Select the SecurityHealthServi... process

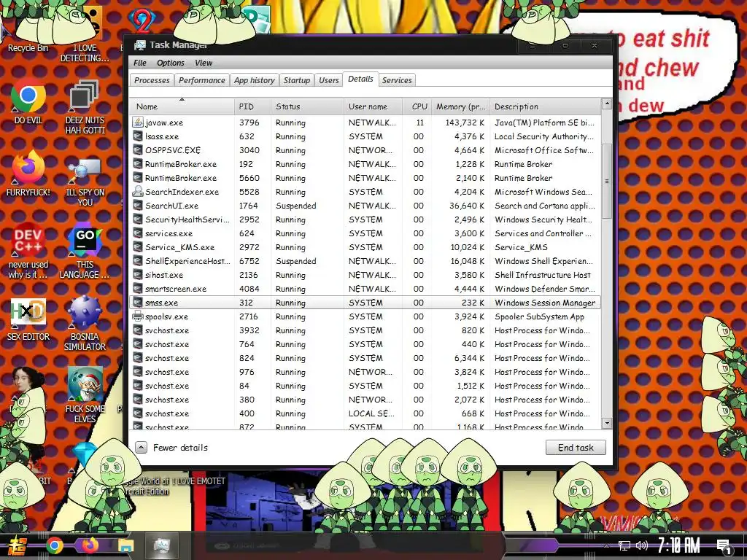click(365, 219)
